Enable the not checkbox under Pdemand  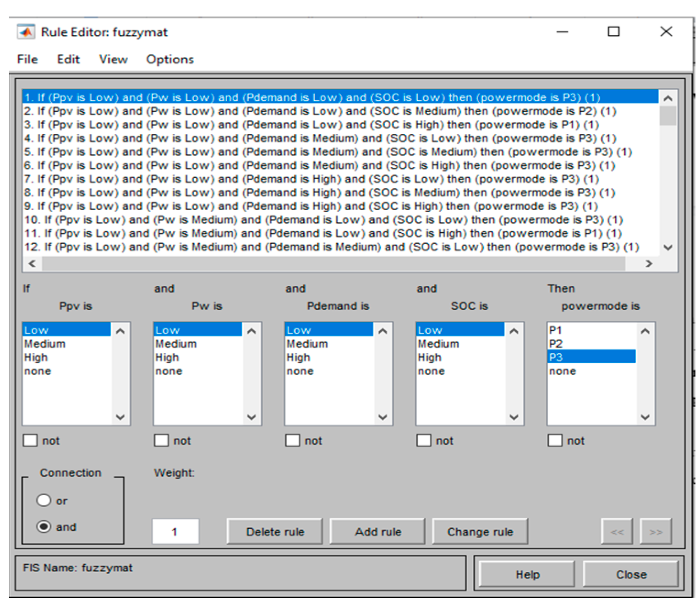pyautogui.click(x=292, y=440)
